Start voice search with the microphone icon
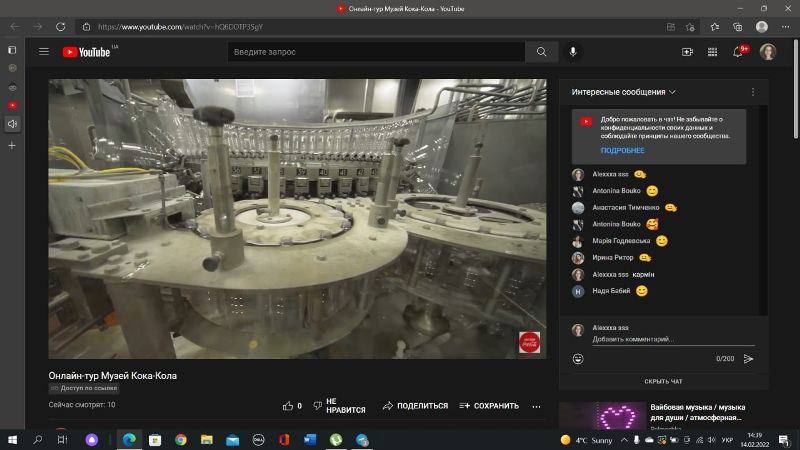This screenshot has width=800, height=450. pyautogui.click(x=573, y=52)
